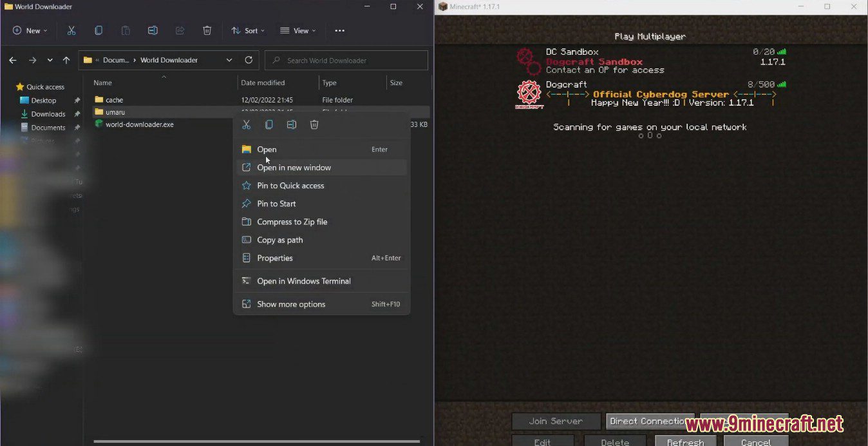Select the Rename icon in the toolbar
Image resolution: width=868 pixels, height=446 pixels.
click(153, 30)
